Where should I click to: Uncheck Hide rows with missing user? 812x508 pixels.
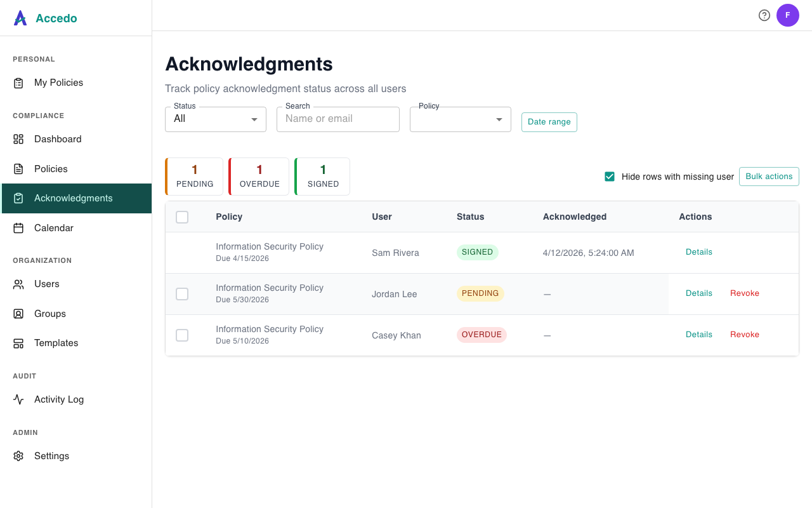coord(610,177)
